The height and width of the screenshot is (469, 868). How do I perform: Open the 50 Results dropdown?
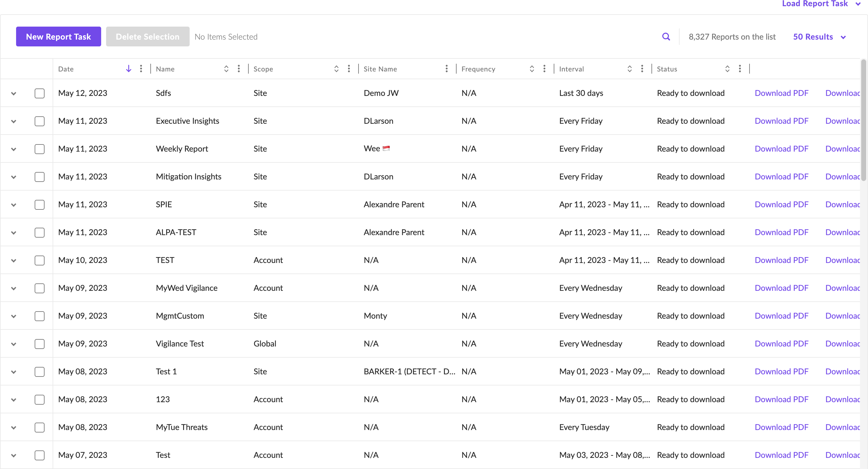[x=819, y=37]
